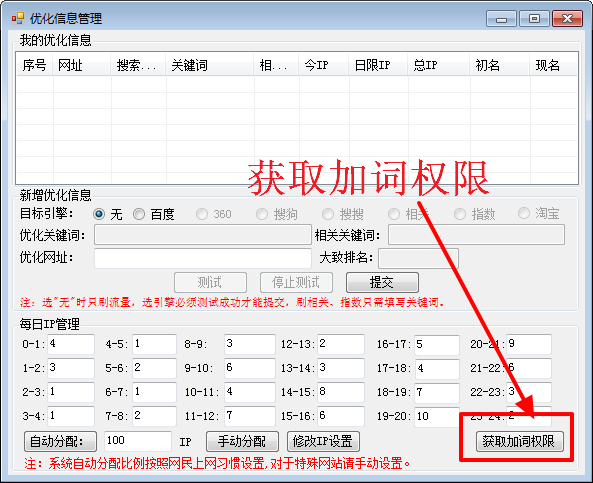593x483 pixels.
Task: Click the 修改IP设置 button
Action: (x=323, y=441)
